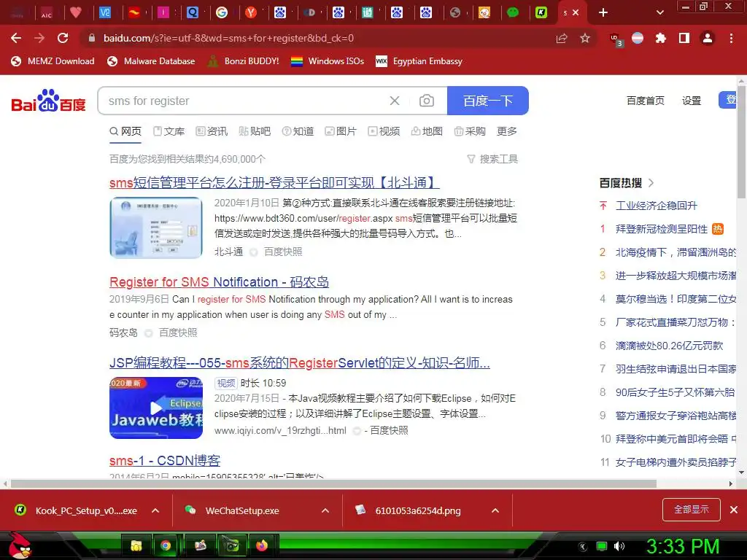Screen dimensions: 747x560
Task: Switch to the Kook tab
Action: tap(541, 12)
